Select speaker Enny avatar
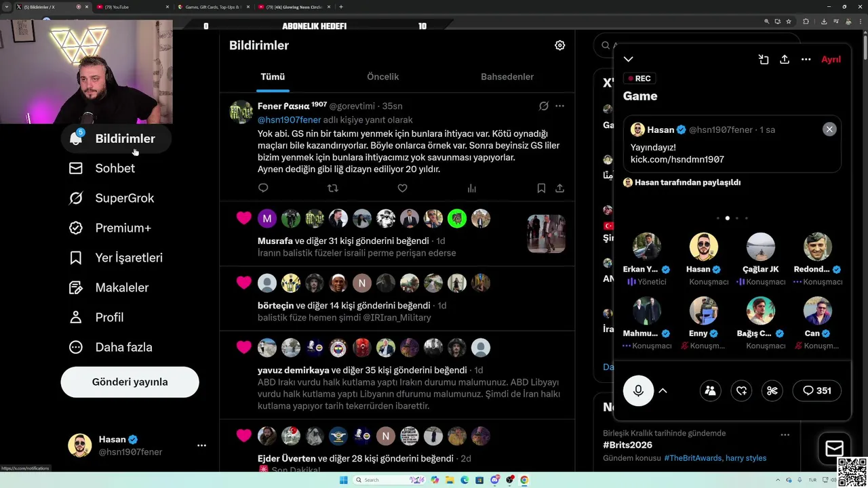 704,311
